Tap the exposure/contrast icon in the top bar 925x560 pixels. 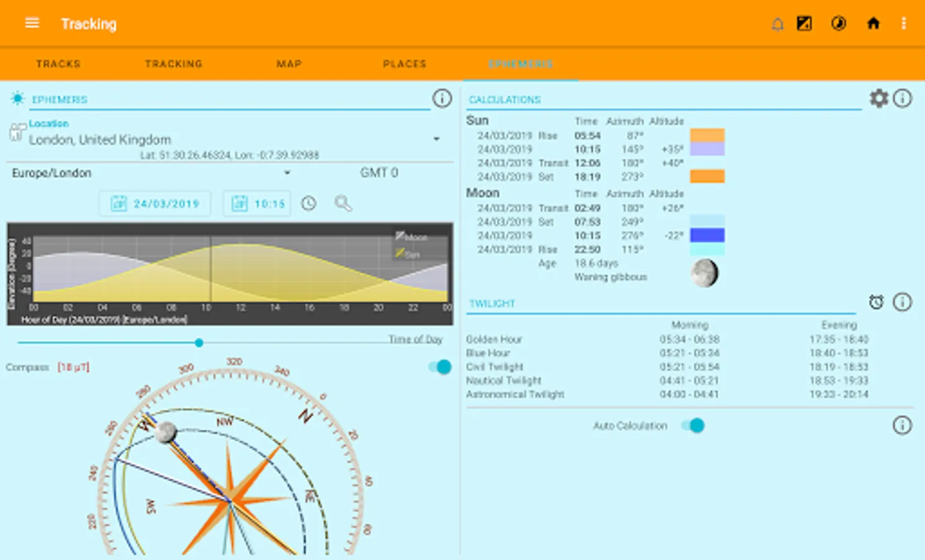[x=804, y=24]
